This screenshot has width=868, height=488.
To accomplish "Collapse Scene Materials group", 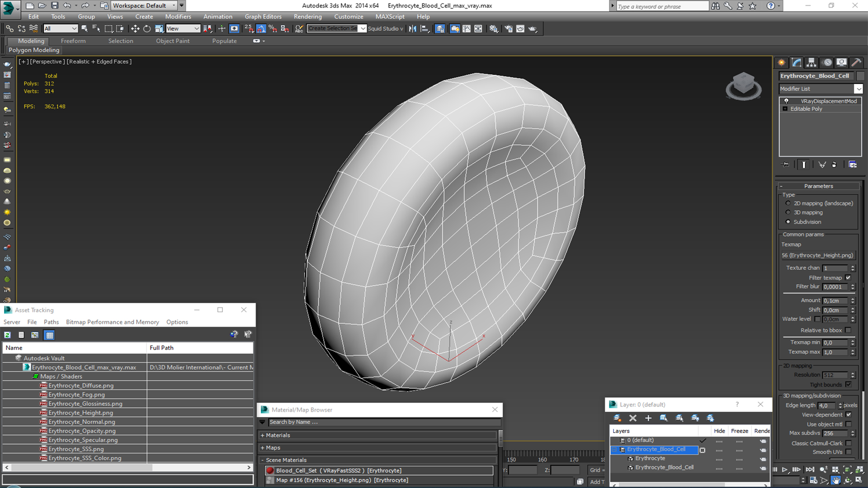I will [262, 460].
